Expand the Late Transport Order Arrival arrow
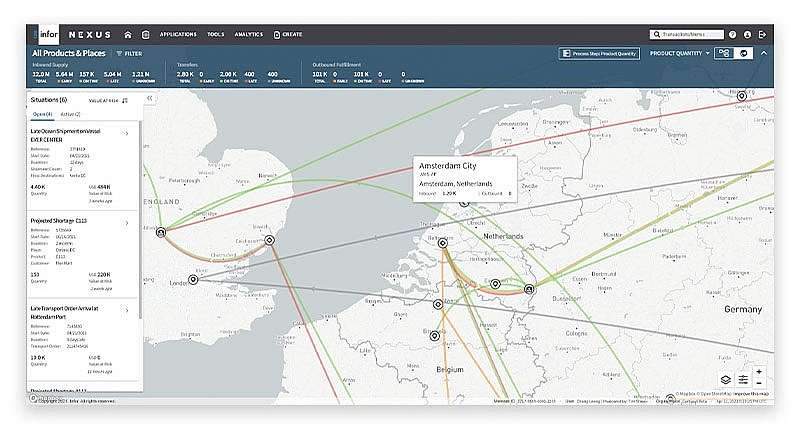This screenshot has height=436, width=800. (x=126, y=310)
